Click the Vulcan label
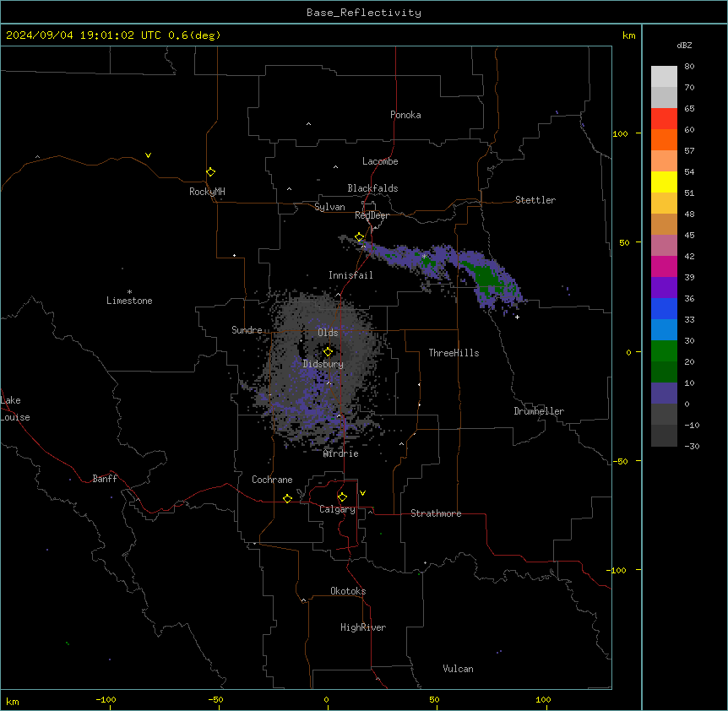This screenshot has width=728, height=711. pos(459,669)
